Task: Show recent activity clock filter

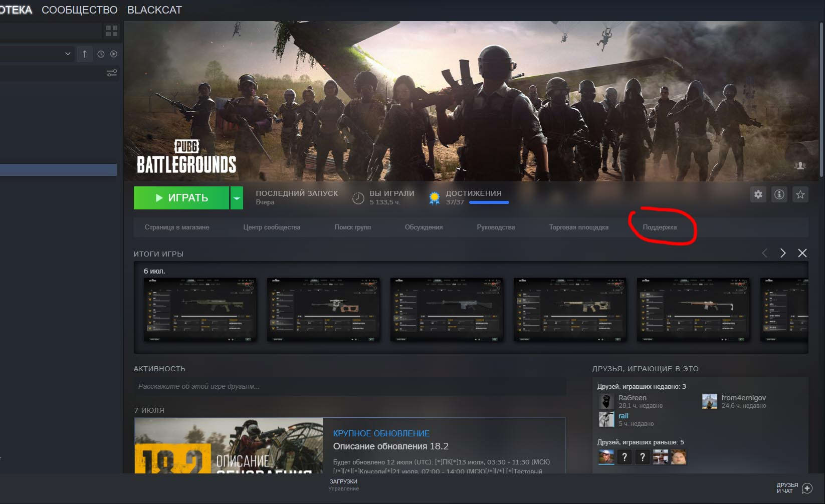Action: tap(101, 54)
